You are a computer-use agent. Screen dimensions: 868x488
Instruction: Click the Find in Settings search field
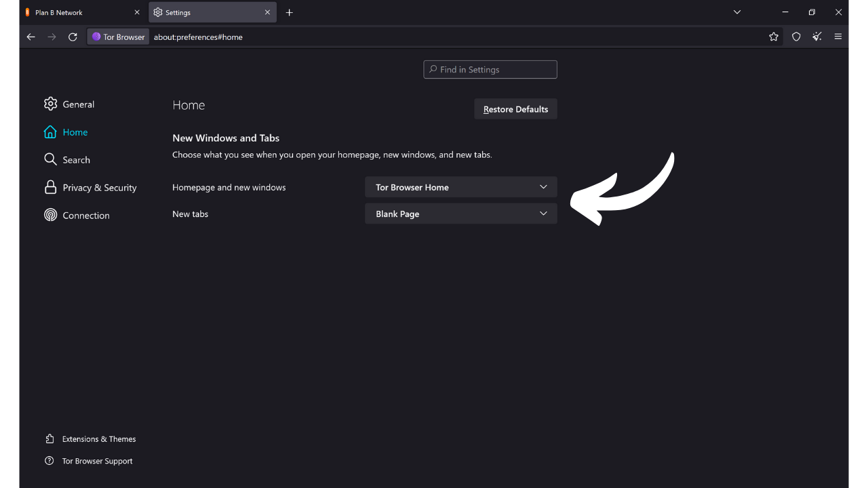coord(490,69)
